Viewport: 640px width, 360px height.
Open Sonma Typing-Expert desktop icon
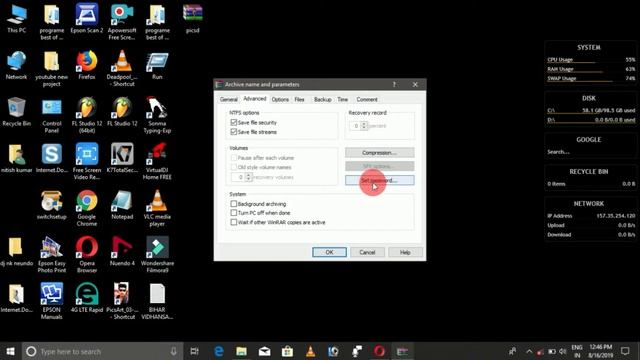tap(157, 116)
